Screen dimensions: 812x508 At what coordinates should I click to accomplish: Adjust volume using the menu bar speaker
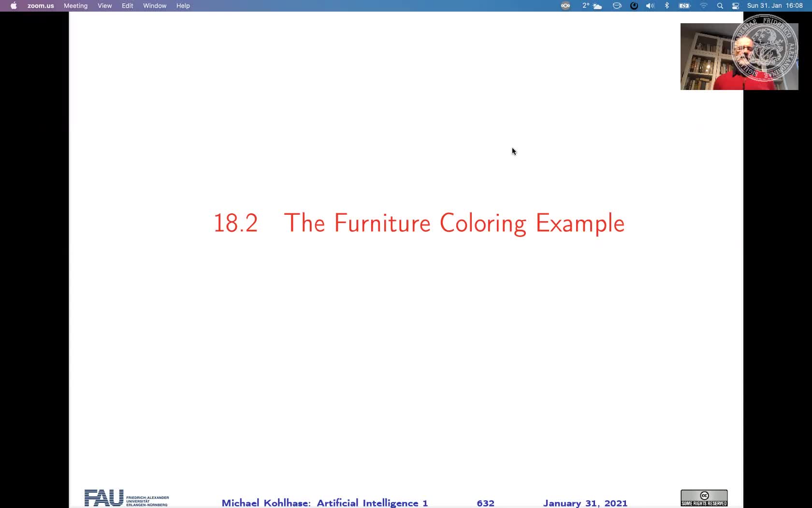[650, 6]
